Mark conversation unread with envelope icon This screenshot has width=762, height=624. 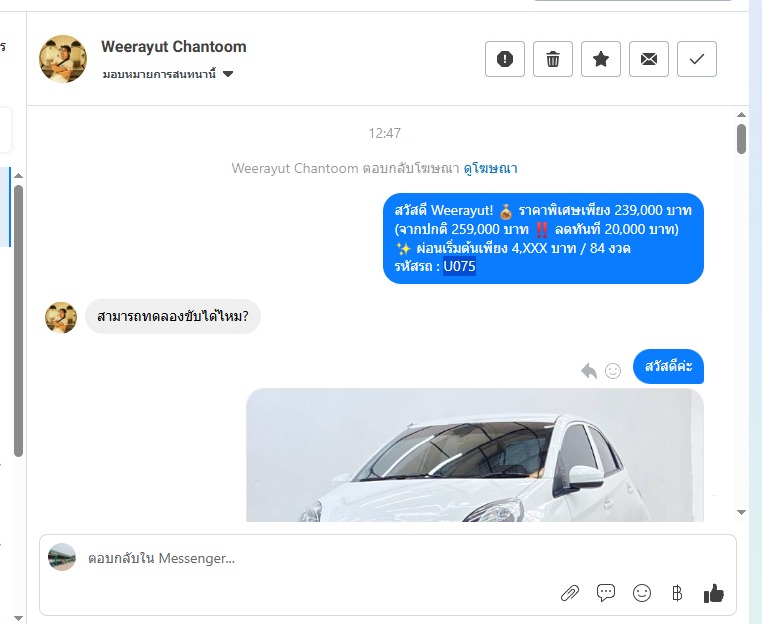649,59
